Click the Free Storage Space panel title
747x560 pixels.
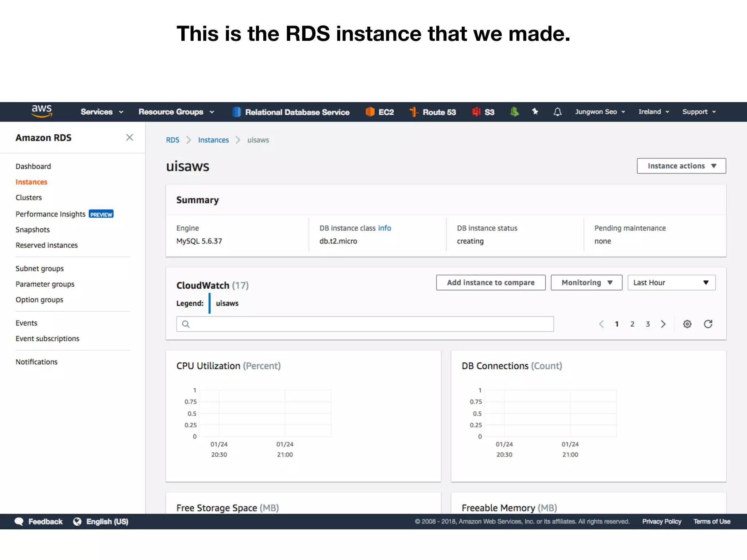coord(228,508)
